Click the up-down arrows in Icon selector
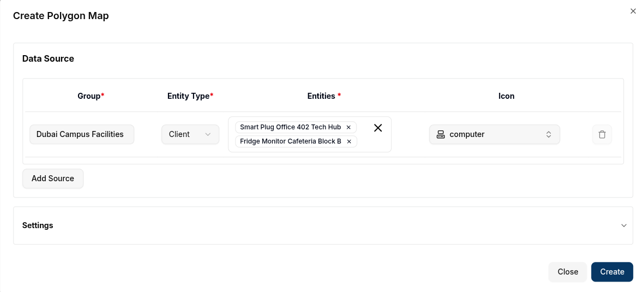644x292 pixels. (x=549, y=134)
